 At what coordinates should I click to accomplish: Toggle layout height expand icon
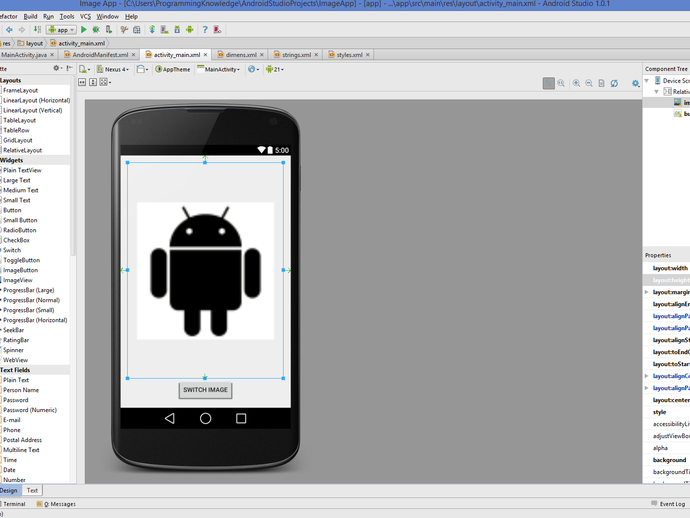93,82
